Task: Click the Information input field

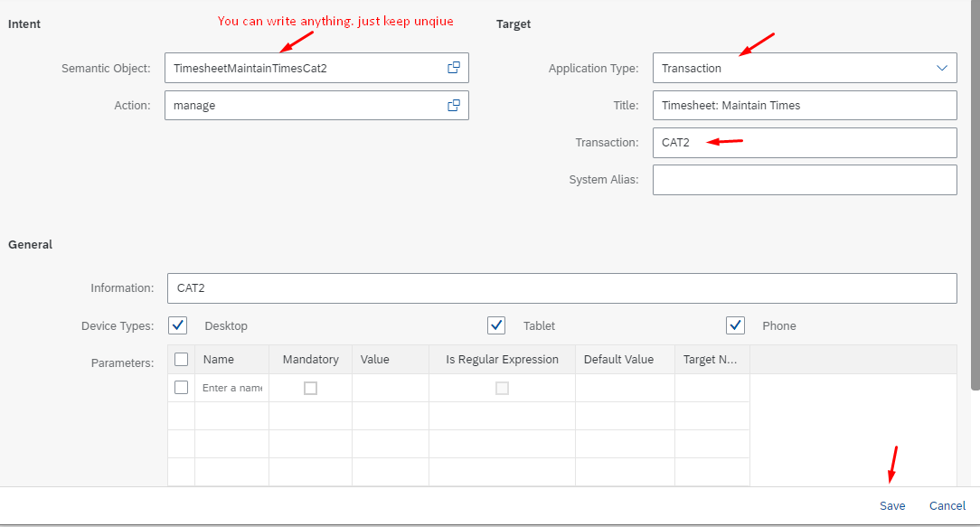Action: [561, 288]
